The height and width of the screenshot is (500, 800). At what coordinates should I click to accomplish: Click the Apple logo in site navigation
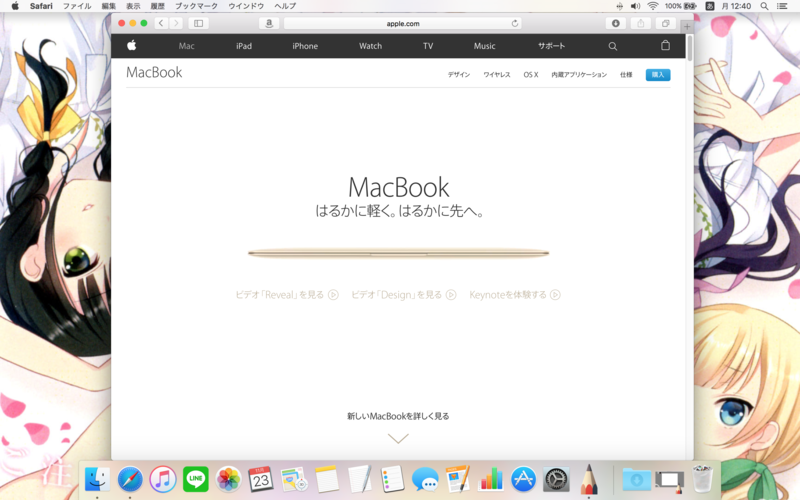coord(132,45)
